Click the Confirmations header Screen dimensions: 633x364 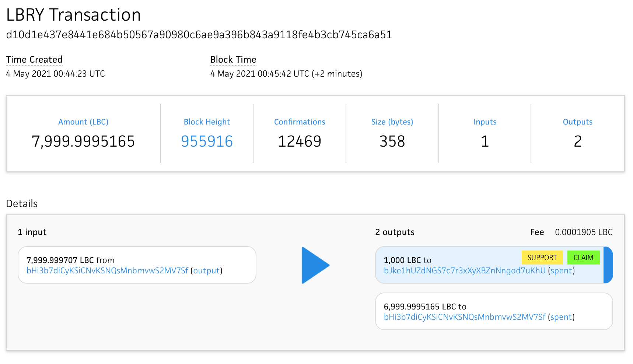coord(300,122)
